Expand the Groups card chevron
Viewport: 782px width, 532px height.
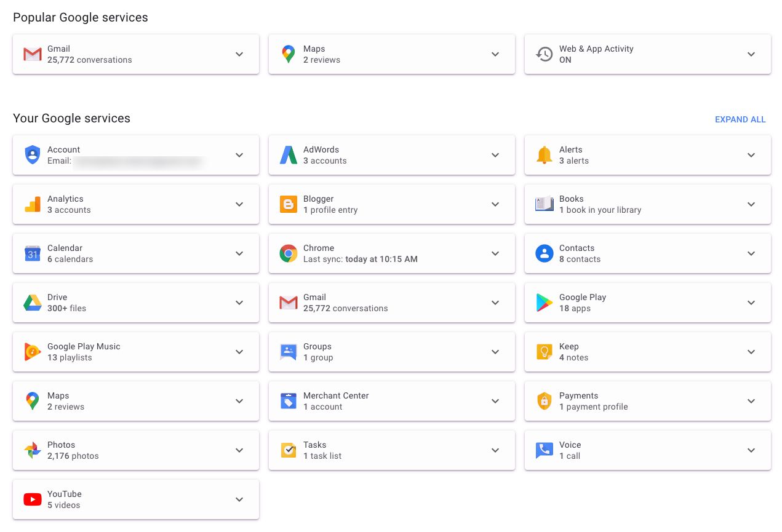click(x=495, y=352)
